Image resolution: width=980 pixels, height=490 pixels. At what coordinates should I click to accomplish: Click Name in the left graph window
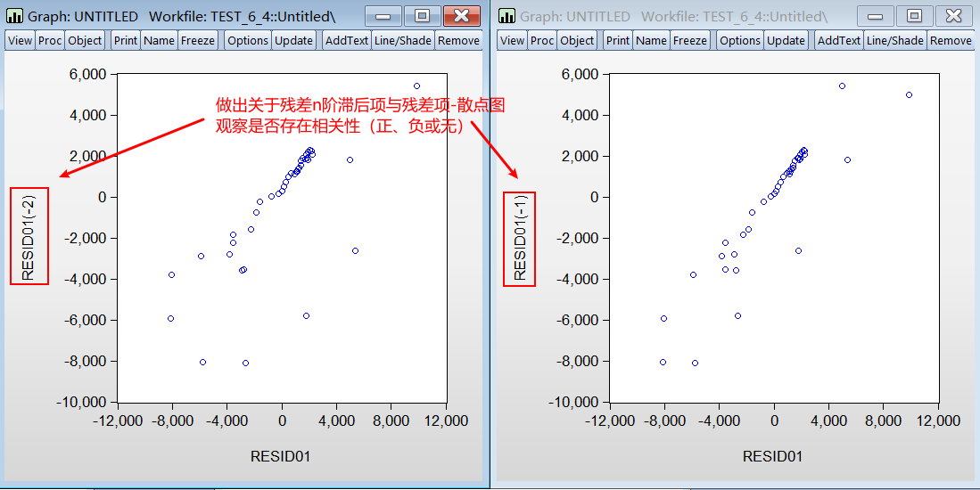(160, 41)
